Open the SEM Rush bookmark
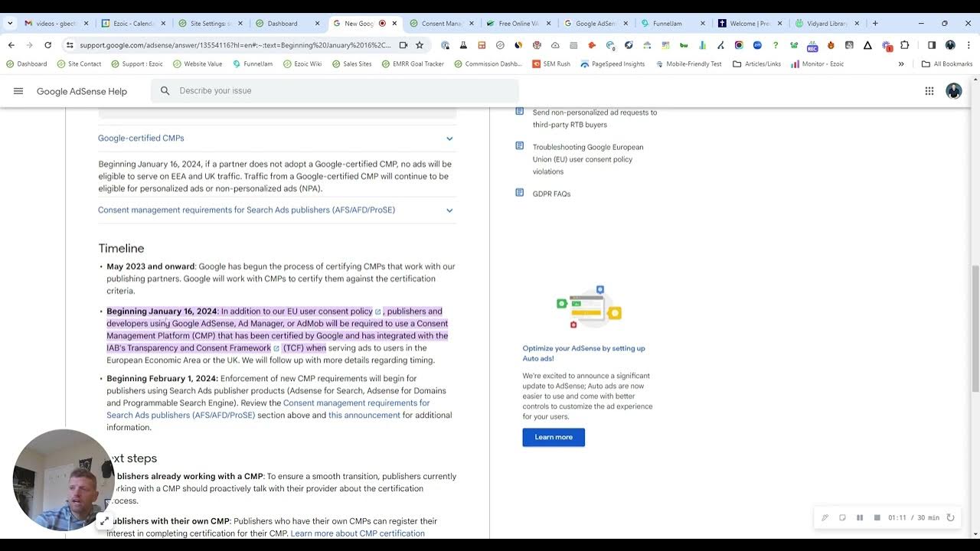Image resolution: width=980 pixels, height=551 pixels. [x=551, y=64]
